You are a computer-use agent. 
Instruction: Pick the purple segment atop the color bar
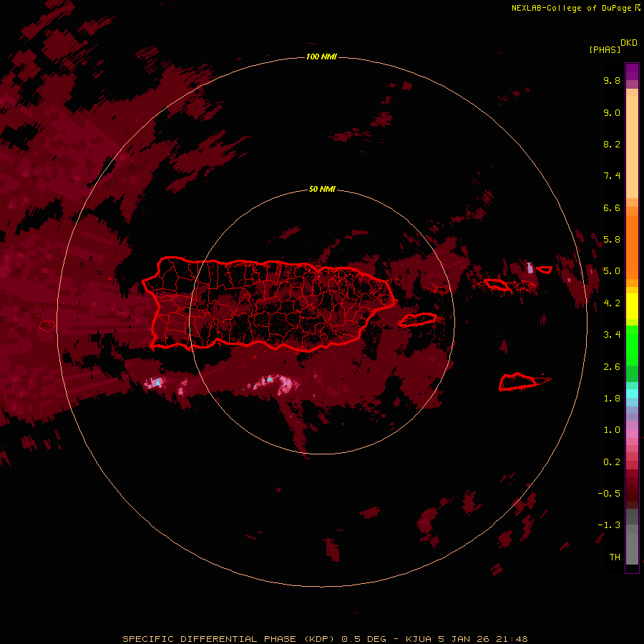pos(632,72)
